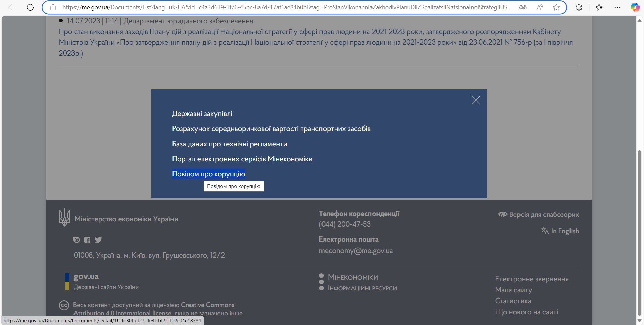
Task: Launch Copilot from the browser toolbar
Action: tap(635, 7)
